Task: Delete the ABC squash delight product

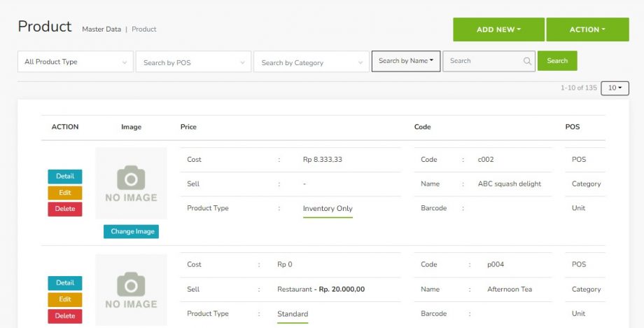Action: click(x=65, y=209)
